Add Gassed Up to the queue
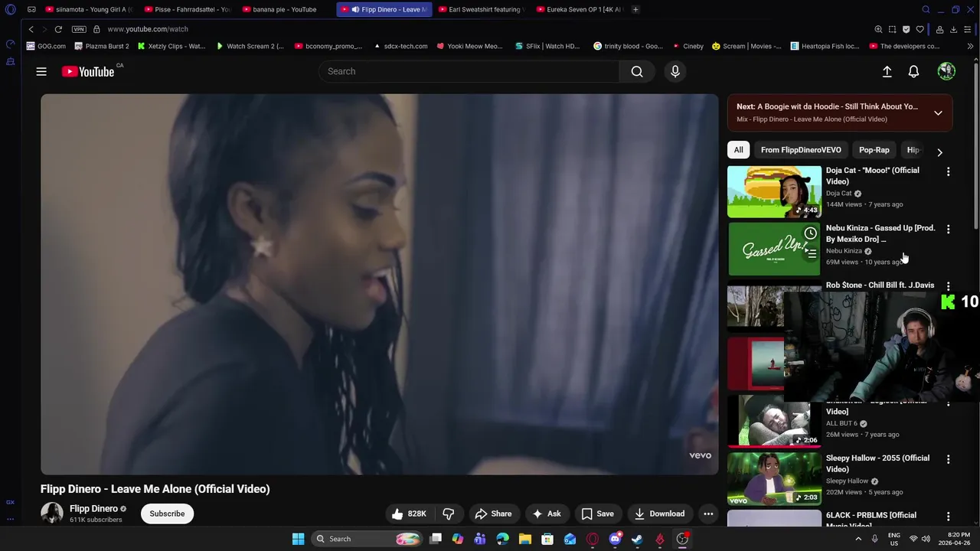 (x=812, y=253)
